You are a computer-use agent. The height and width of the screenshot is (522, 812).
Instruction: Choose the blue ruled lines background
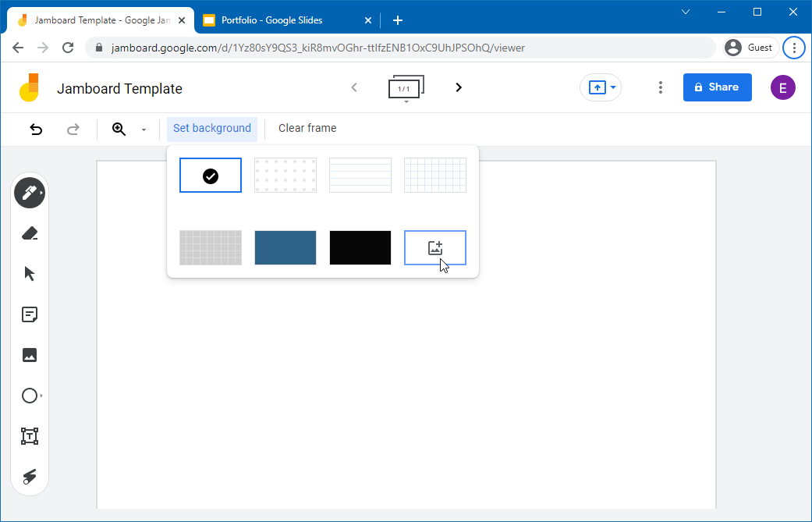[360, 176]
